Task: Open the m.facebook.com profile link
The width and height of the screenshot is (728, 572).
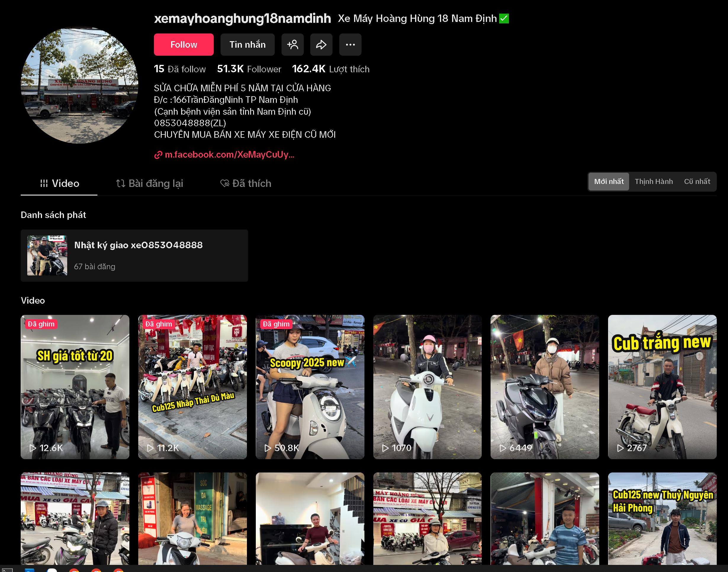Action: coord(229,154)
